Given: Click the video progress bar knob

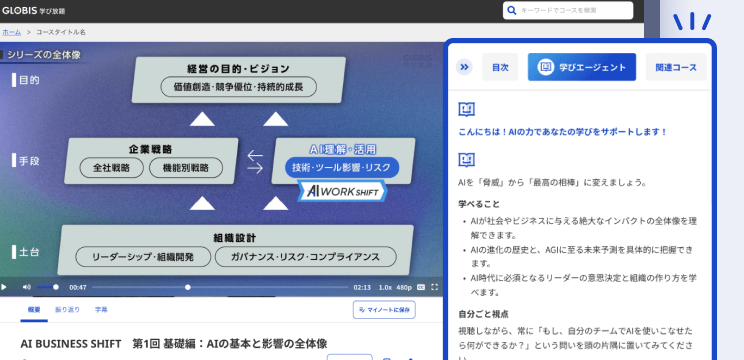Looking at the screenshot, I should tap(188, 287).
